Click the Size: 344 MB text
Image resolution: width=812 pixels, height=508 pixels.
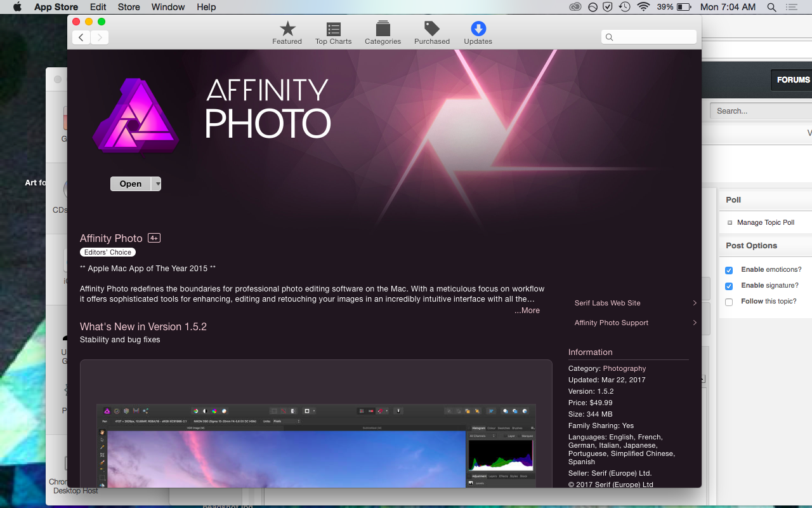coord(591,414)
